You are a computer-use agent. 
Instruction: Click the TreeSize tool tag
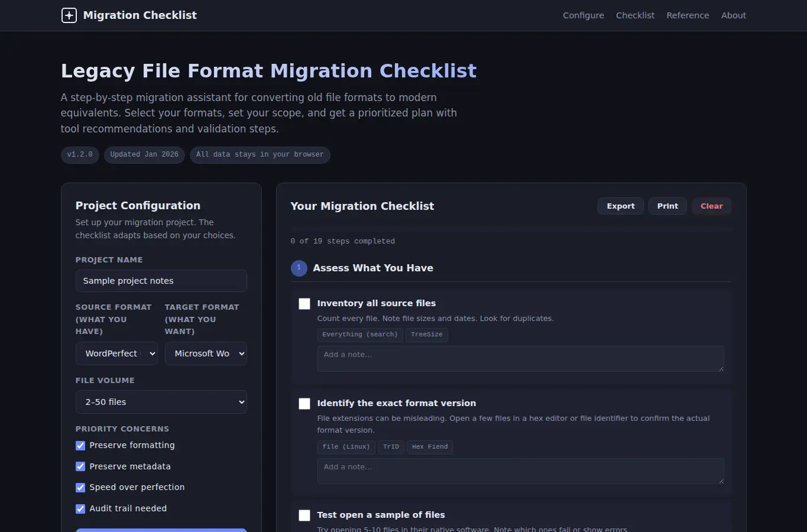pyautogui.click(x=427, y=335)
